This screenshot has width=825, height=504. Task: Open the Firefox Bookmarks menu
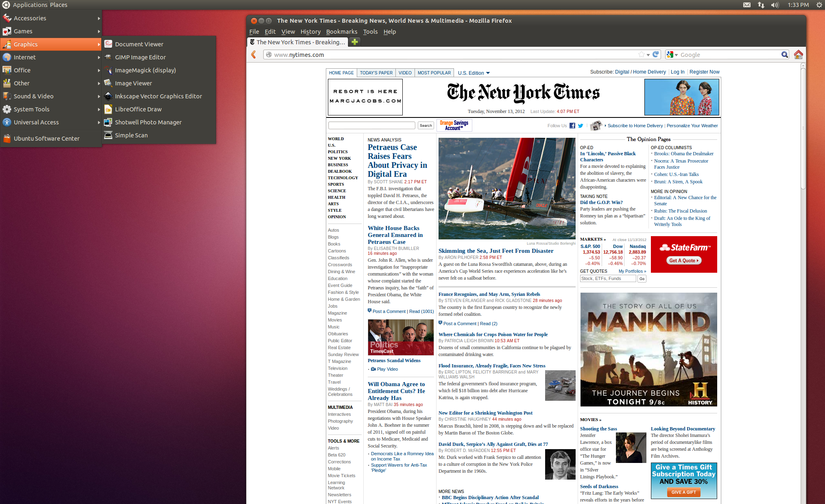point(342,32)
